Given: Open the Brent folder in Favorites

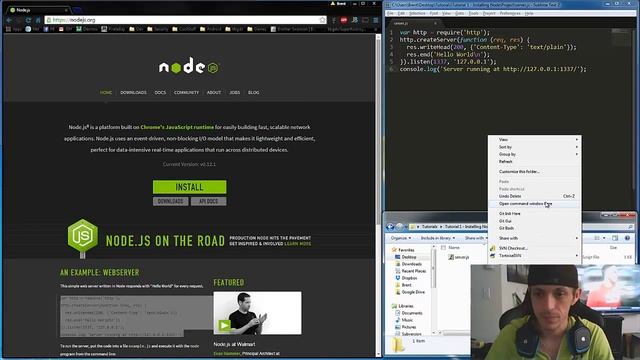Looking at the screenshot, I should [403, 285].
